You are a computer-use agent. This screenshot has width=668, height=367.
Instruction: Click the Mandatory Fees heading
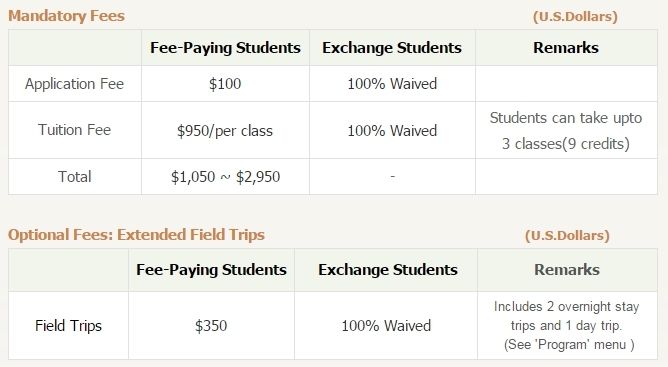[66, 16]
